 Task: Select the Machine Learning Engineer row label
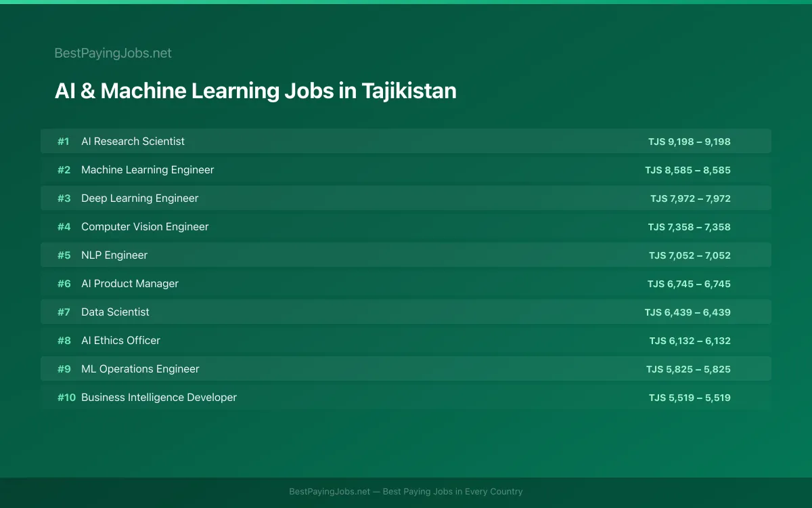pos(148,170)
